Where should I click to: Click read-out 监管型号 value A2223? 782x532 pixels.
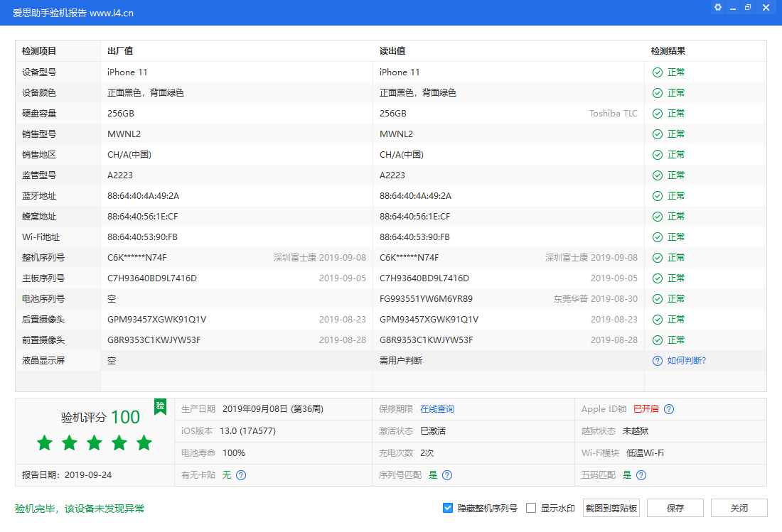pyautogui.click(x=392, y=175)
